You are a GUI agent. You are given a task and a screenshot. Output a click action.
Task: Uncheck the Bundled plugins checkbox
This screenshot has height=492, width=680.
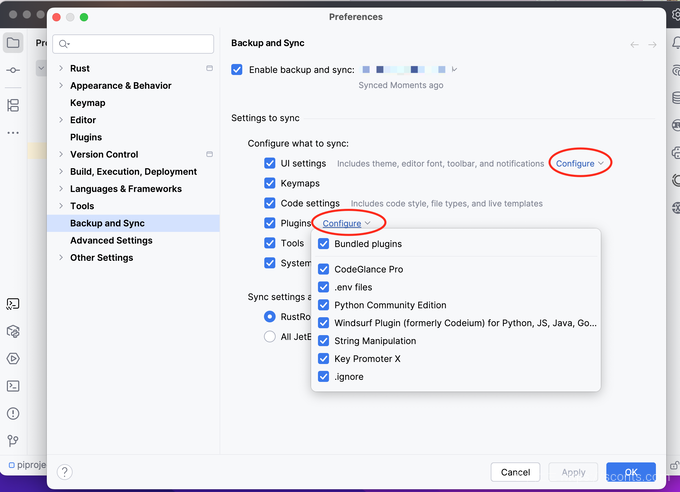(x=324, y=244)
